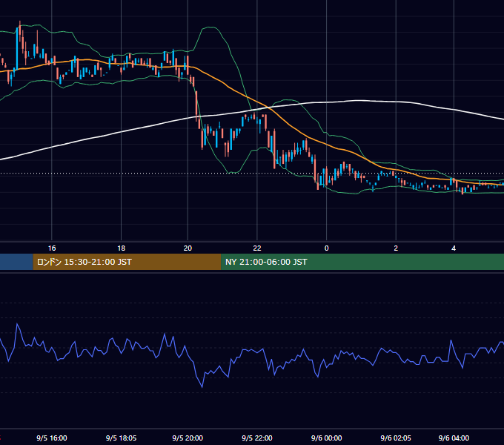Click the 9/5 20:00 date label

point(188,438)
